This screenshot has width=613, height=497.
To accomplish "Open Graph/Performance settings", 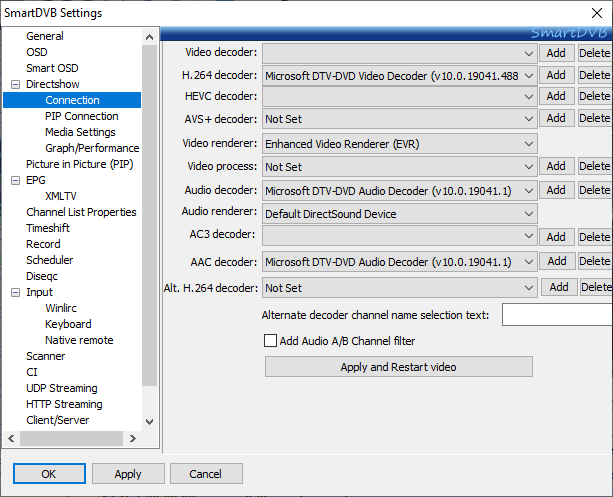I will click(92, 149).
